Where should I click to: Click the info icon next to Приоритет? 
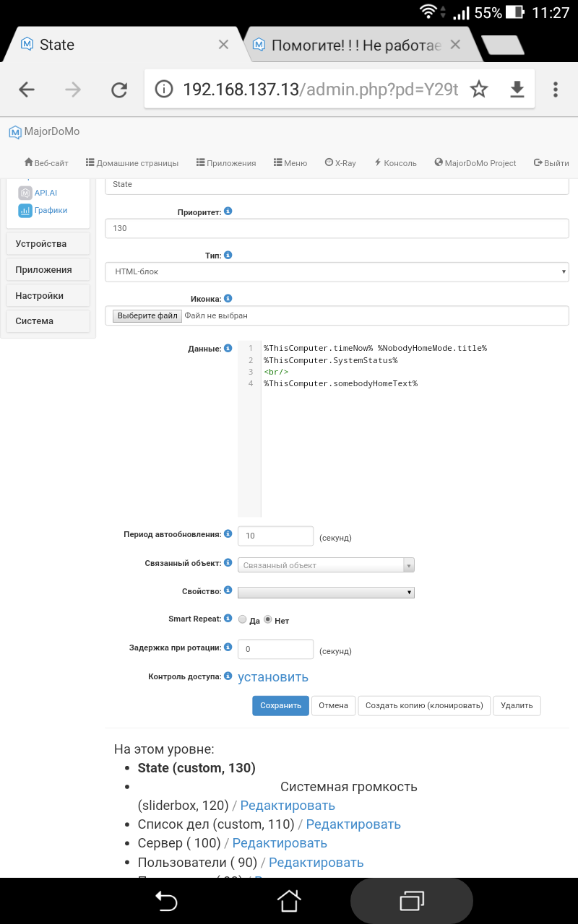pyautogui.click(x=228, y=211)
